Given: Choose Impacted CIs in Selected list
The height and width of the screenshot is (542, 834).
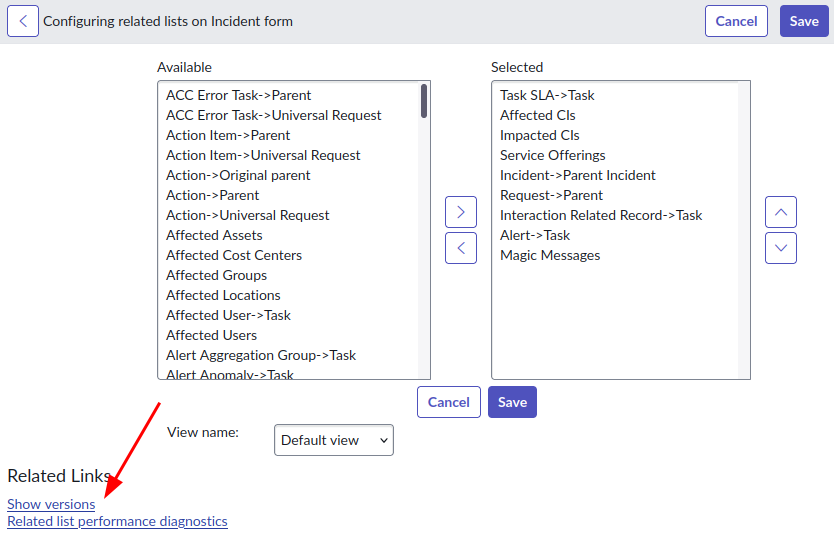Looking at the screenshot, I should click(539, 135).
